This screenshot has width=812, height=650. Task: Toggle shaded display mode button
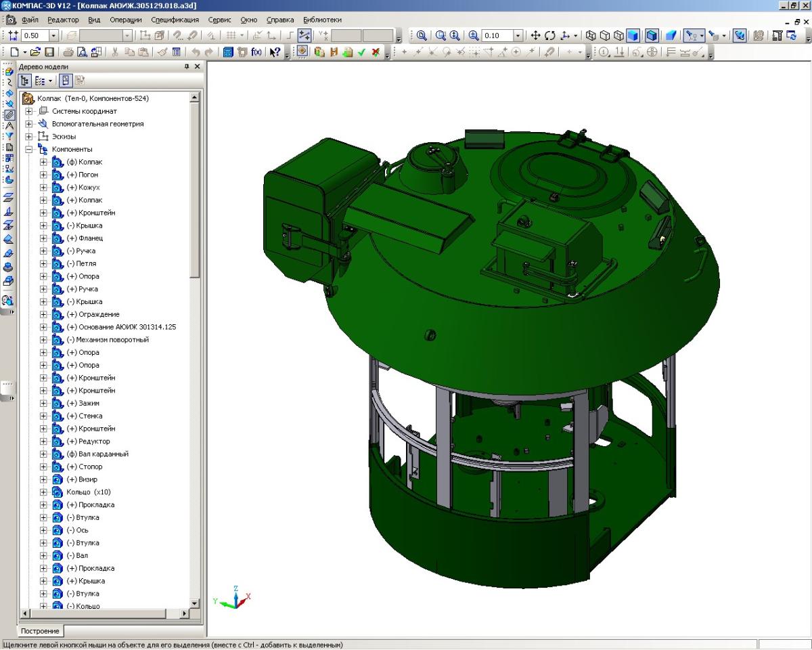point(633,35)
